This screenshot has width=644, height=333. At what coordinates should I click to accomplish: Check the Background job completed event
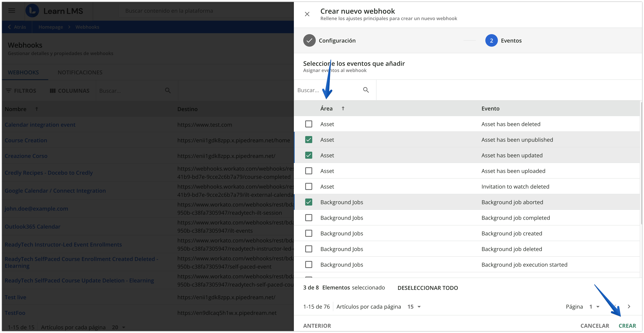pyautogui.click(x=309, y=218)
